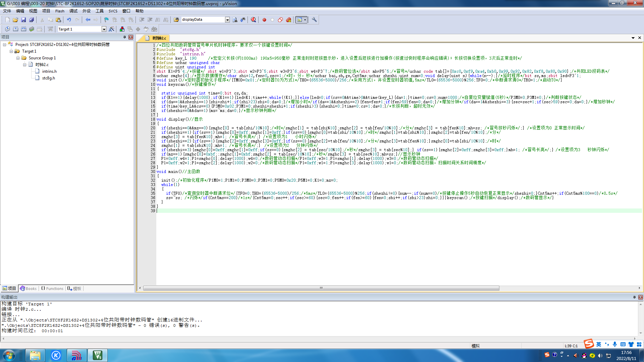Download to flash with the LOAD icon
This screenshot has height=362, width=644.
point(50,29)
